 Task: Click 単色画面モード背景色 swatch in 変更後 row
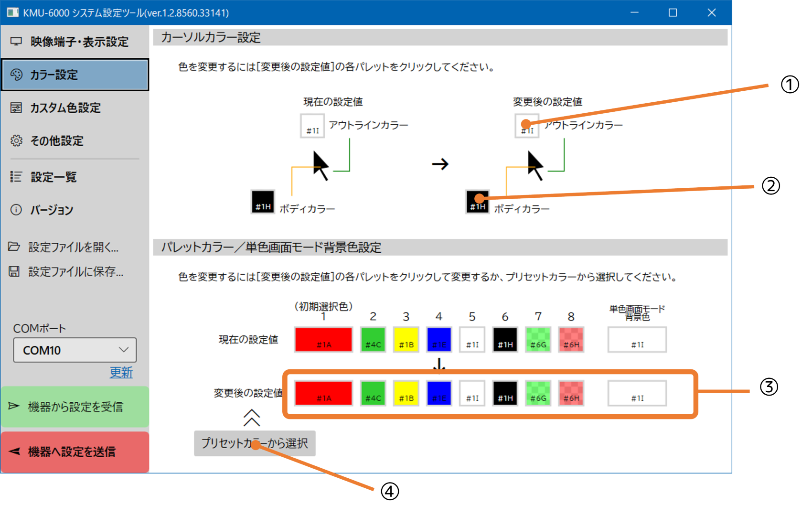637,393
